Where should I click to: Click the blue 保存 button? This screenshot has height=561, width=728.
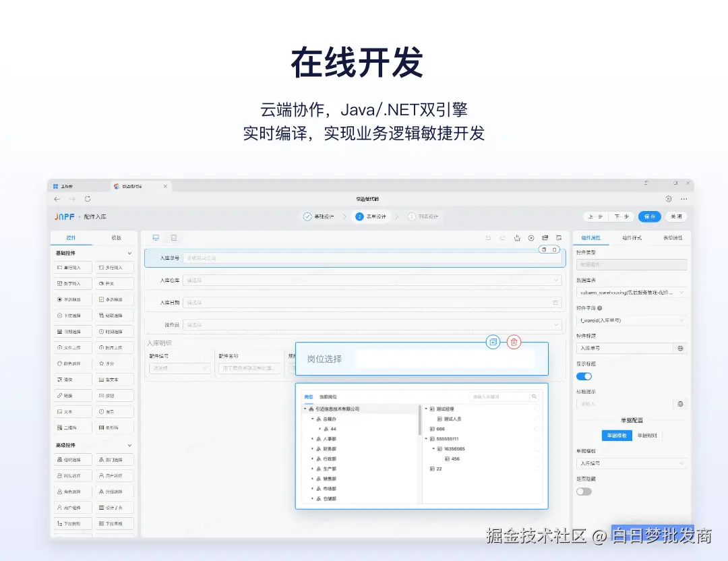650,217
